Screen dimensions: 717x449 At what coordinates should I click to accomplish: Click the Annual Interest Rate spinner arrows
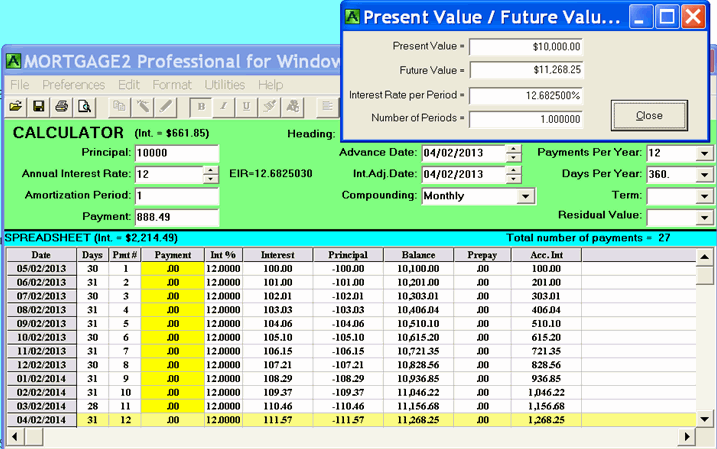click(210, 175)
